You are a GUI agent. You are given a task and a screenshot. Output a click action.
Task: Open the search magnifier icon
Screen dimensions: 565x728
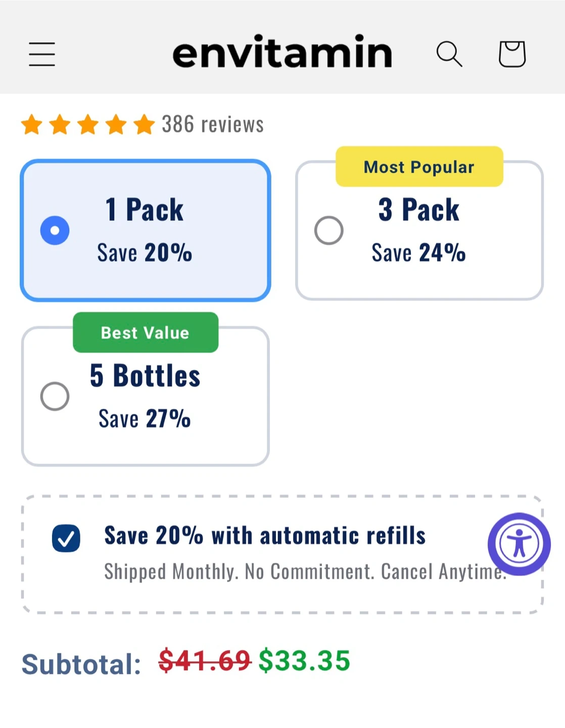[449, 54]
